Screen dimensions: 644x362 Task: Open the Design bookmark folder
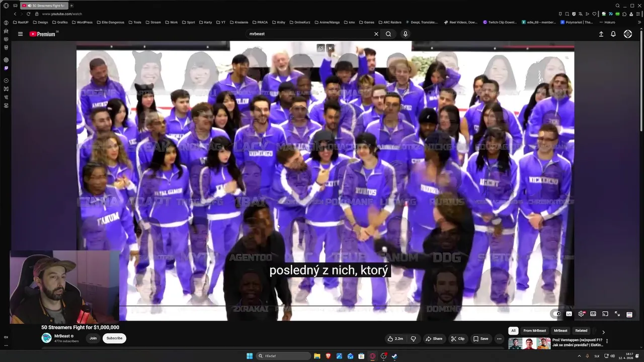click(40, 22)
